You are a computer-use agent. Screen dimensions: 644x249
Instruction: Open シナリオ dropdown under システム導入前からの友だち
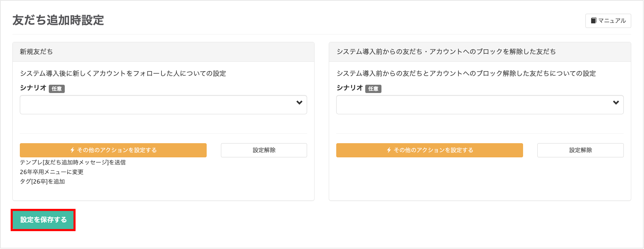[x=480, y=105]
